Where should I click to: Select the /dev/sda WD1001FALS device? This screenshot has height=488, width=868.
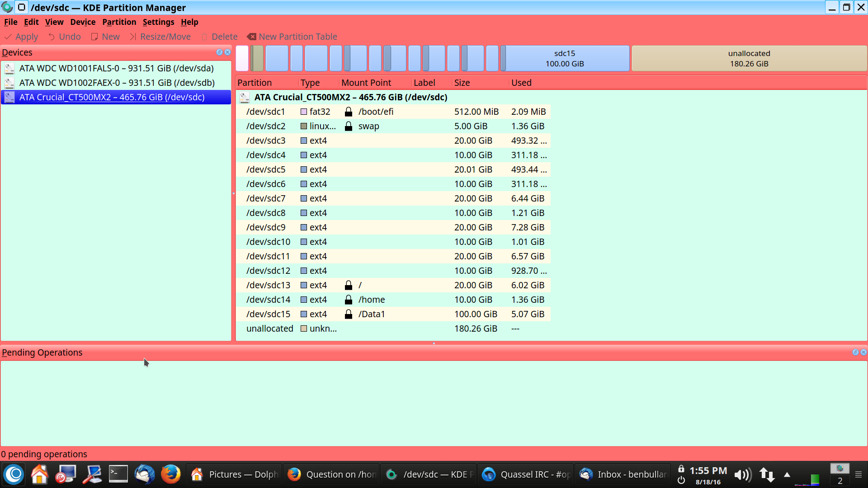116,68
